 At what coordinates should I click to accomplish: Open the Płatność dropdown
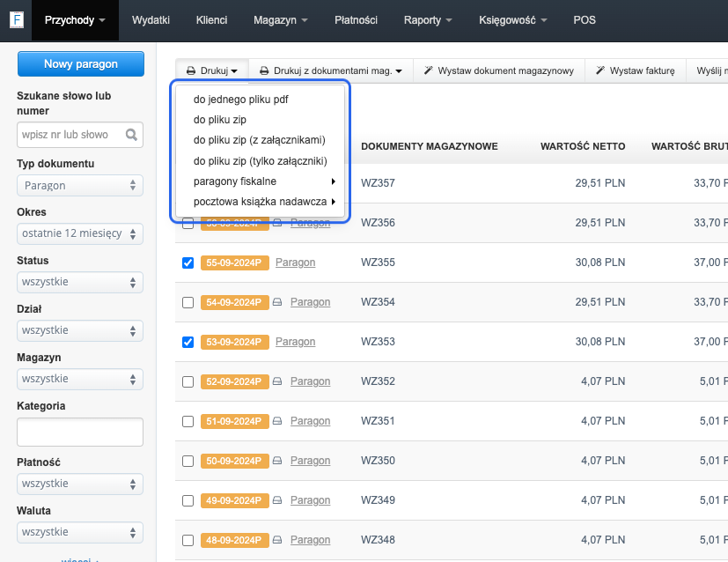coord(80,484)
